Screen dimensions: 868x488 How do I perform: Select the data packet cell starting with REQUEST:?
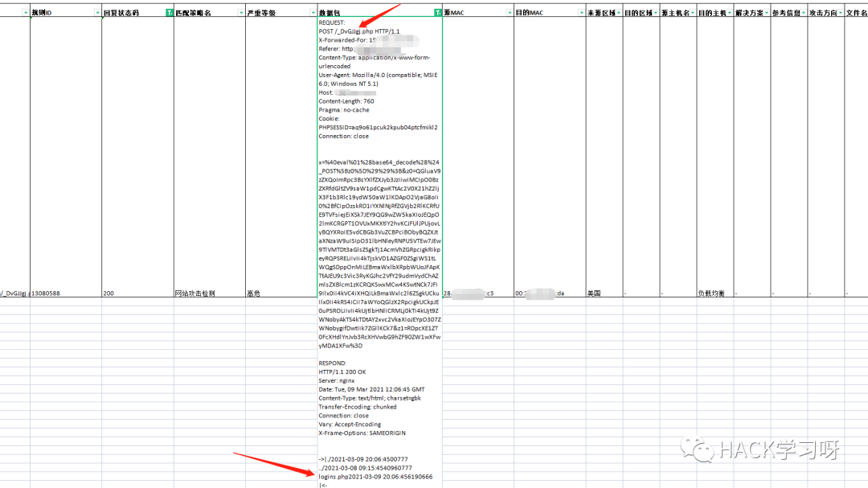tap(379, 157)
